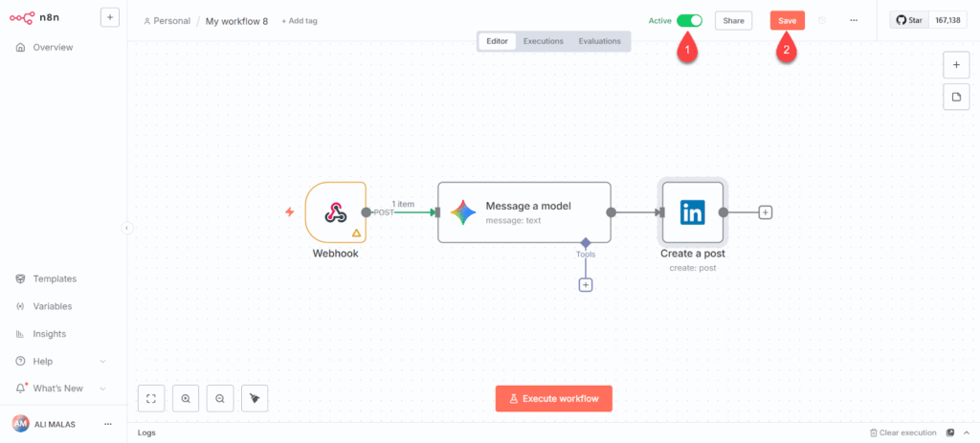Expand the What's New chevron
Image resolution: width=980 pixels, height=443 pixels.
(x=103, y=388)
